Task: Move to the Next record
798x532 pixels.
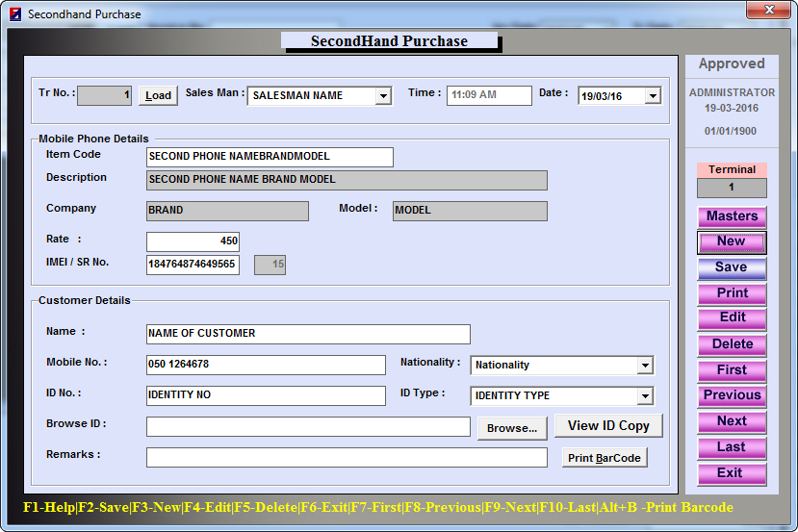Action: pos(732,421)
